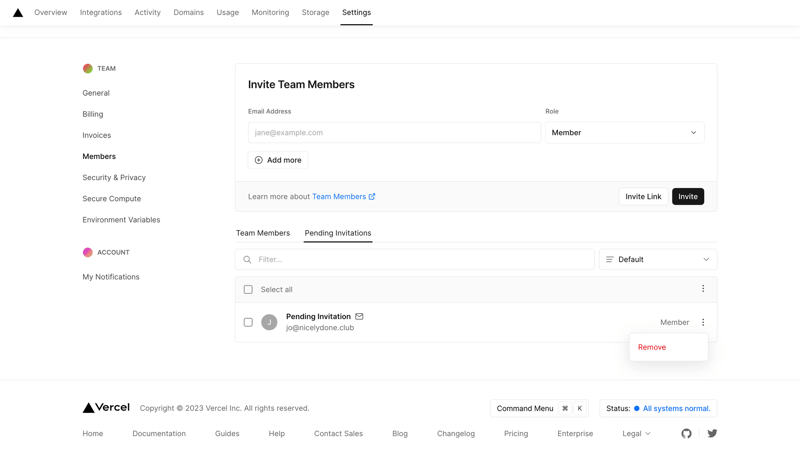This screenshot has width=800, height=459.
Task: Open the Role dropdown set to Member
Action: tap(624, 133)
